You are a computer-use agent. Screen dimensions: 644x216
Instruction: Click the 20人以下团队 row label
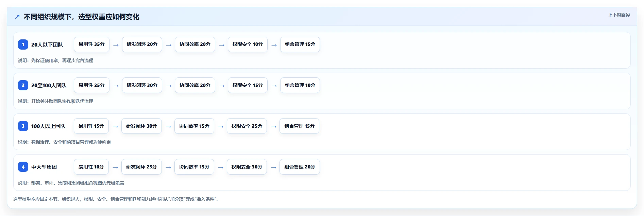click(47, 44)
